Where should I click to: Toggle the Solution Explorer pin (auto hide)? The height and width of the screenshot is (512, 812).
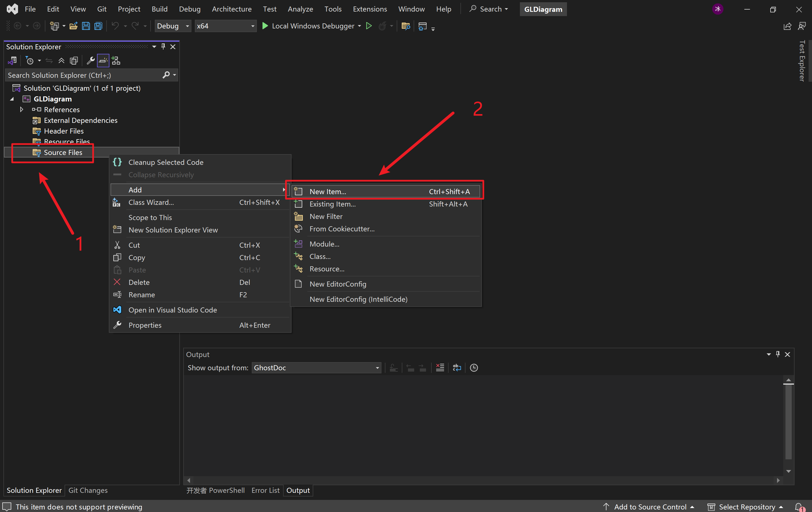[163, 46]
